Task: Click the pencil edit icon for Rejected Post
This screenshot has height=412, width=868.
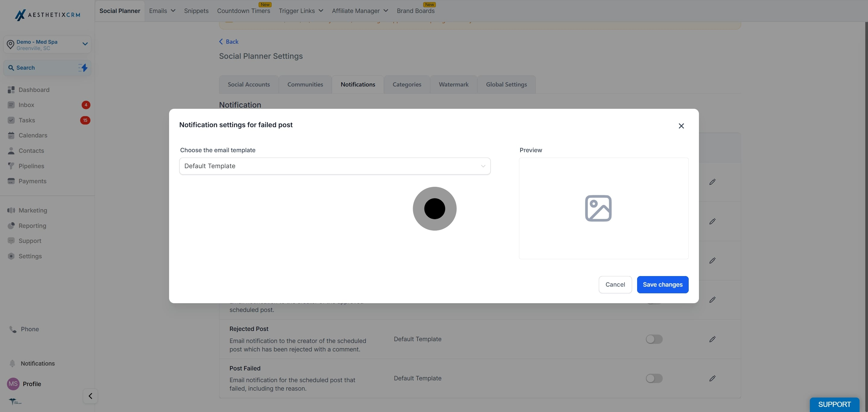Action: pyautogui.click(x=712, y=339)
